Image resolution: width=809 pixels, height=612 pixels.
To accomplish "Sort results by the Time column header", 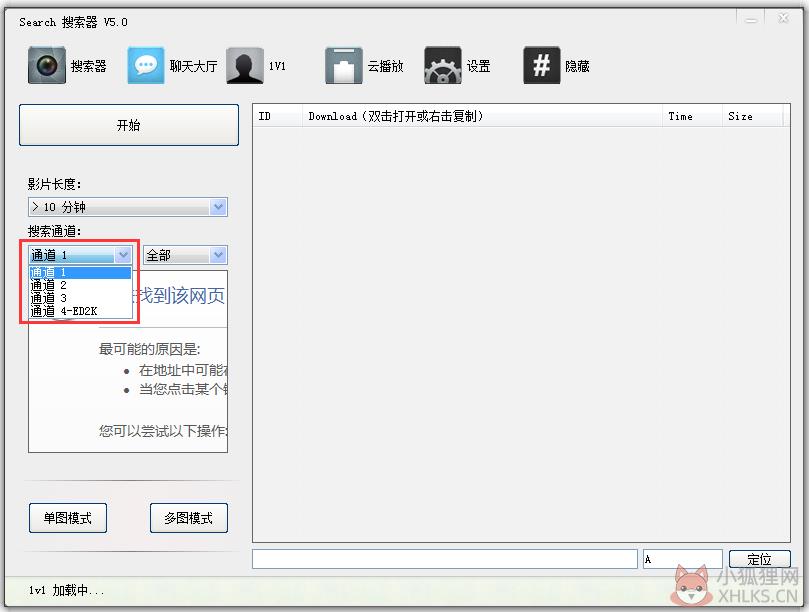I will (692, 116).
